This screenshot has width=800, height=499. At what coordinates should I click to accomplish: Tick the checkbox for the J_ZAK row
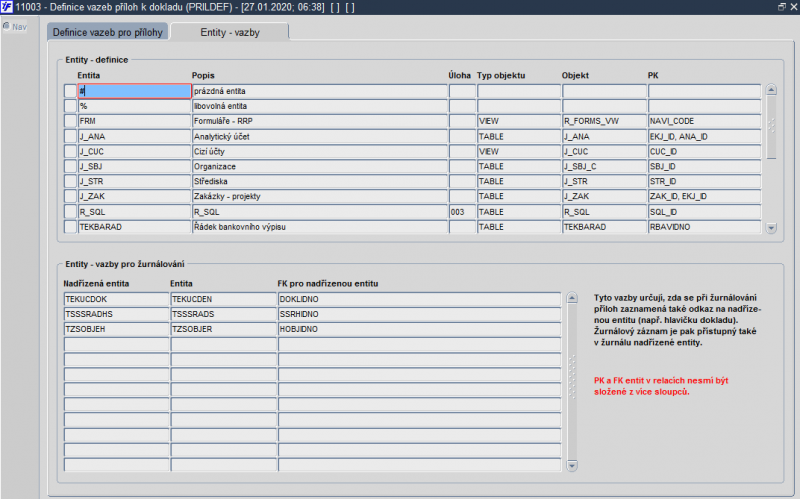tap(70, 196)
